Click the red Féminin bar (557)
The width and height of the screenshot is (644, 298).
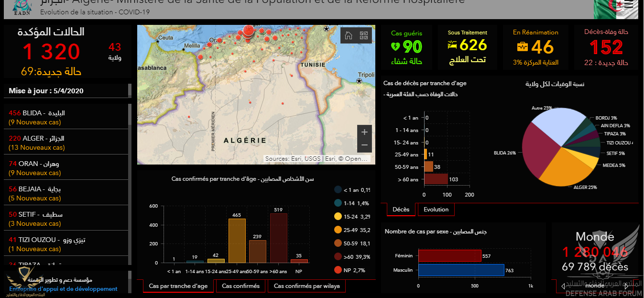[450, 256]
